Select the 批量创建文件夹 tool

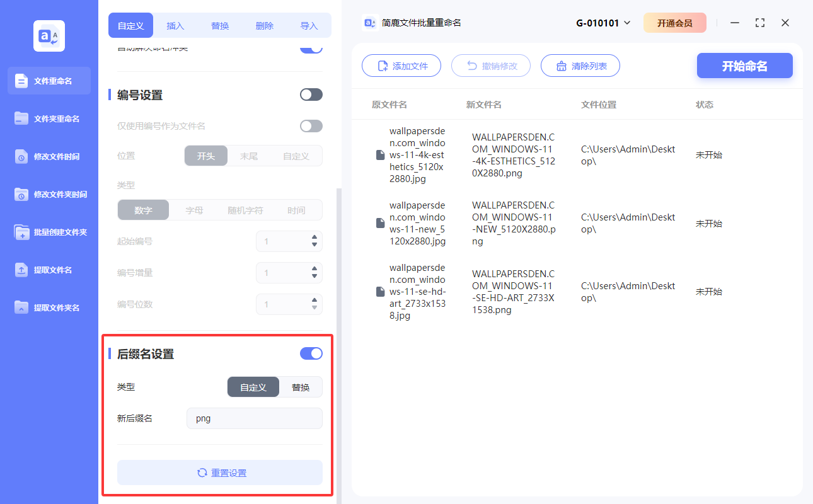[49, 232]
